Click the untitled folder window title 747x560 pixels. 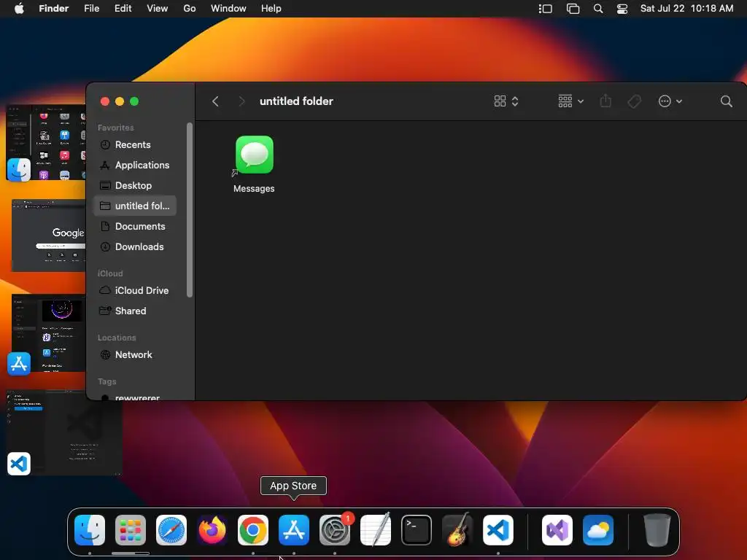(296, 101)
